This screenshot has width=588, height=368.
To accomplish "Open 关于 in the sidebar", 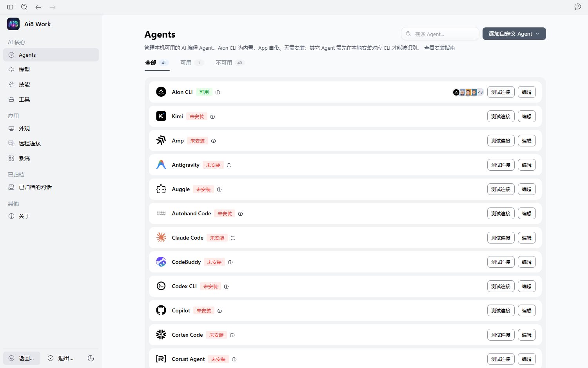I will click(51, 216).
